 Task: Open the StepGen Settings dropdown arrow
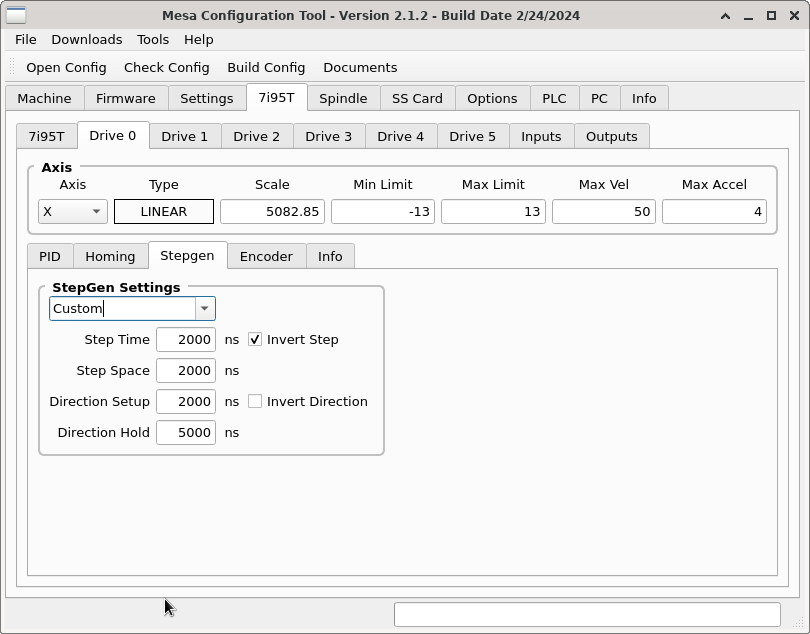(205, 308)
